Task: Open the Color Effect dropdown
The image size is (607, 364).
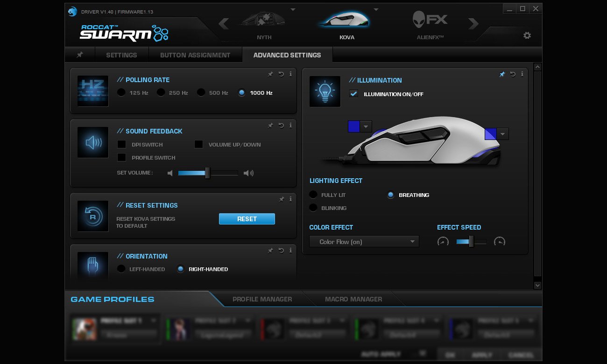Action: tap(364, 242)
